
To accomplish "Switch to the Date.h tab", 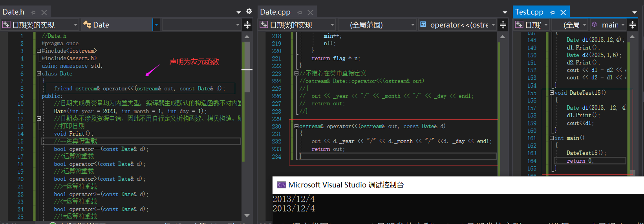I will [x=13, y=12].
